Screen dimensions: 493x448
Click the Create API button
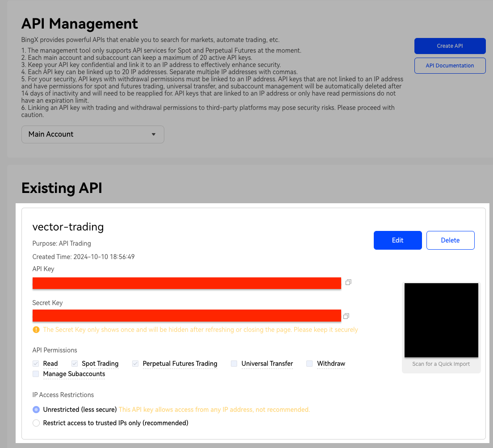pyautogui.click(x=450, y=46)
